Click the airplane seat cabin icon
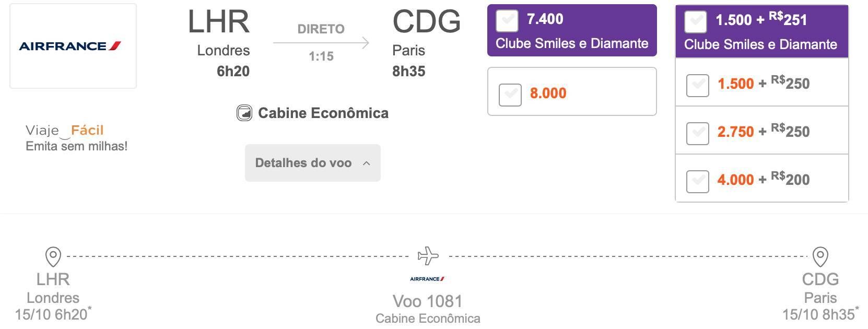 pyautogui.click(x=244, y=113)
